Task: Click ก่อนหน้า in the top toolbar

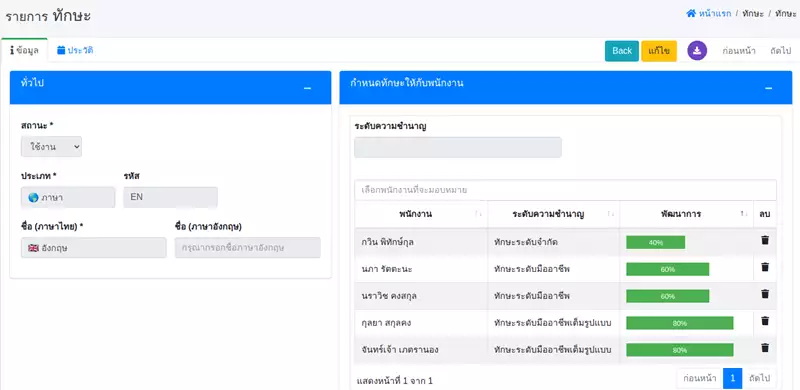Action: (x=739, y=51)
